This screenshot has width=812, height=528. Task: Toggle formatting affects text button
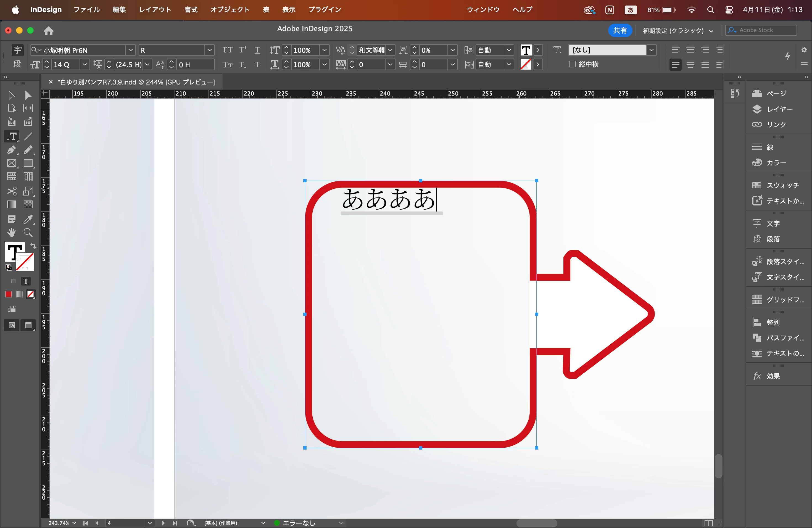[26, 281]
